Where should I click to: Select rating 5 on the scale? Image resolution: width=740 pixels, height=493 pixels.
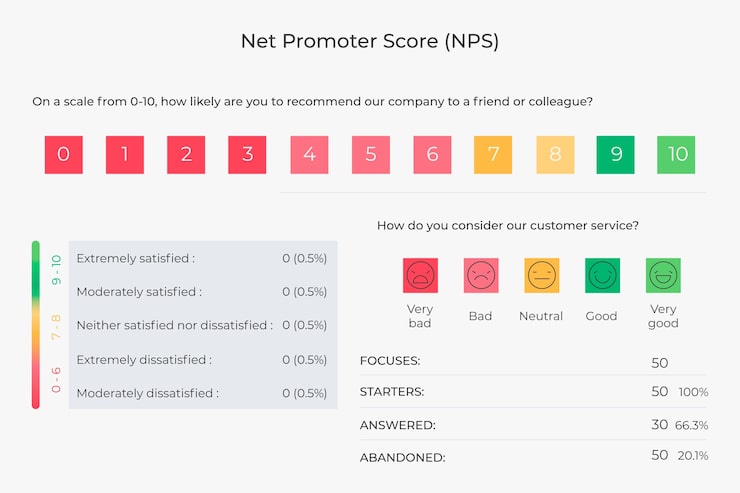click(x=371, y=155)
